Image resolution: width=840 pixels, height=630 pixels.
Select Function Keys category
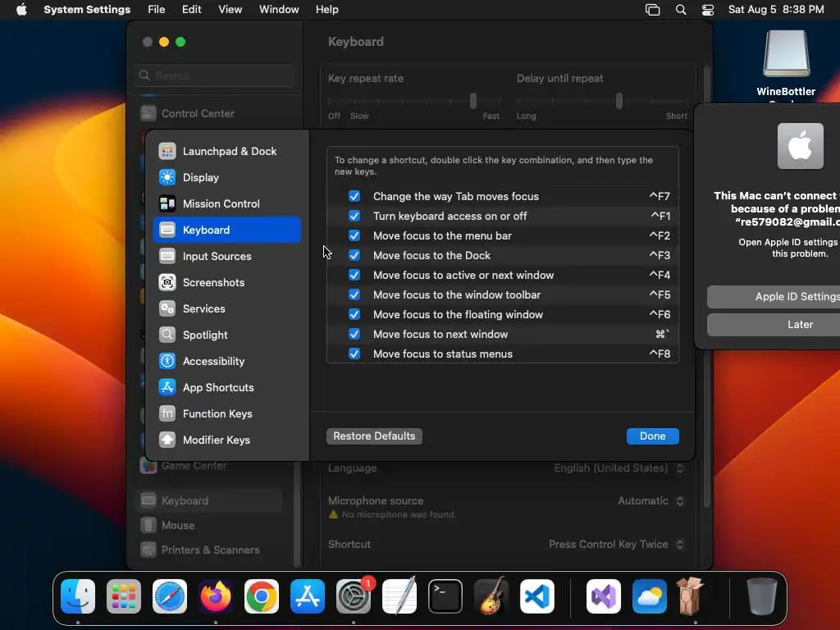[227, 413]
